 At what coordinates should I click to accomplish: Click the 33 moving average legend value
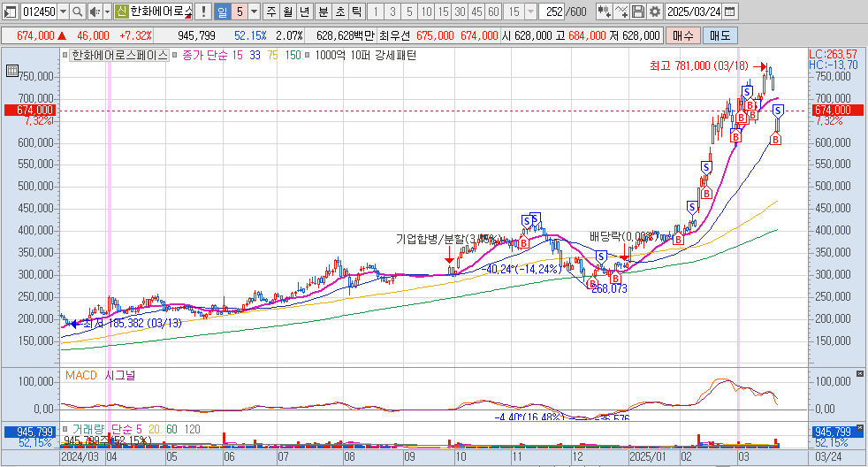coord(255,55)
